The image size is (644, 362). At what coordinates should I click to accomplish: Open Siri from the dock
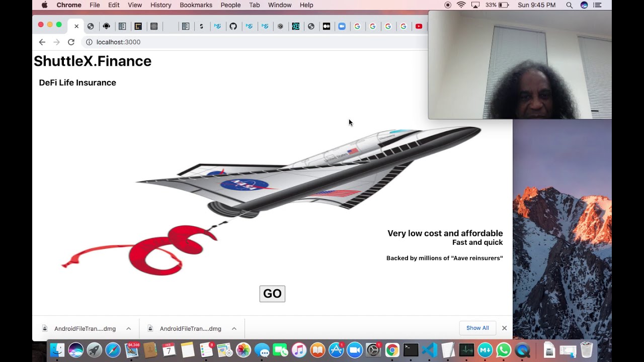(x=76, y=350)
